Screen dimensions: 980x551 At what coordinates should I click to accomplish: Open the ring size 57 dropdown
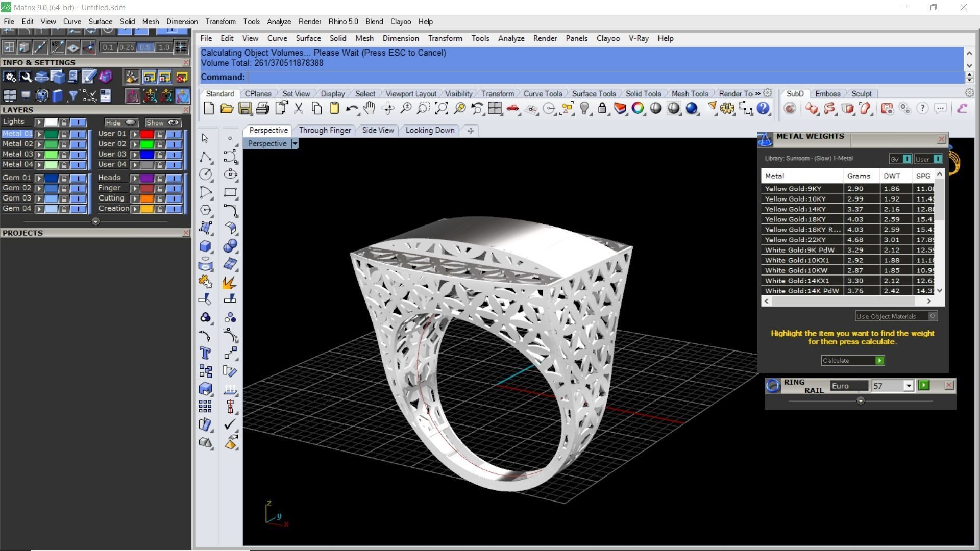click(908, 386)
